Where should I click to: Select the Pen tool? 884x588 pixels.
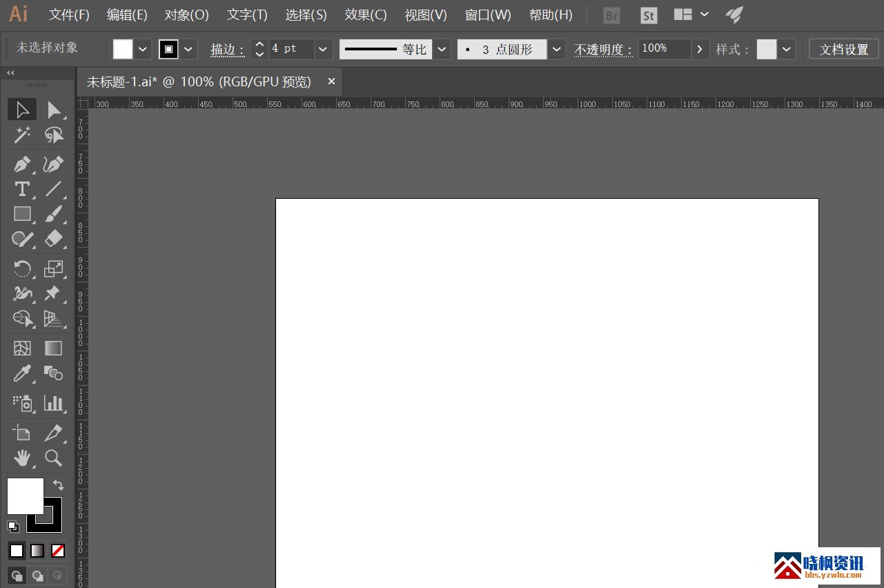coord(22,164)
